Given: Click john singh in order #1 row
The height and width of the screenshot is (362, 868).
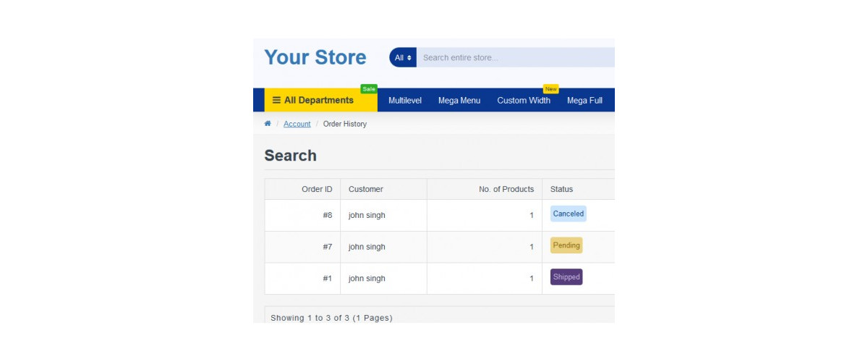Looking at the screenshot, I should [x=367, y=279].
